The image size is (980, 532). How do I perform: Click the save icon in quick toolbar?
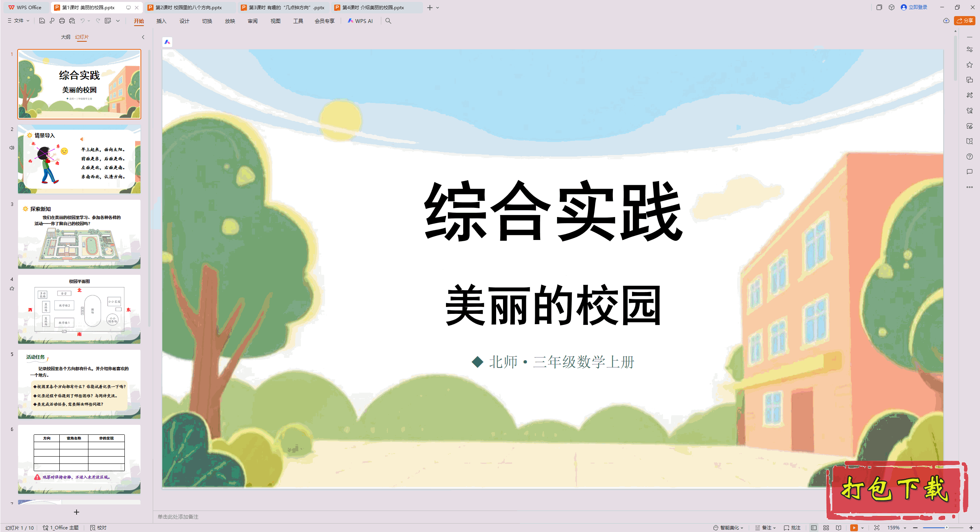[x=42, y=21]
